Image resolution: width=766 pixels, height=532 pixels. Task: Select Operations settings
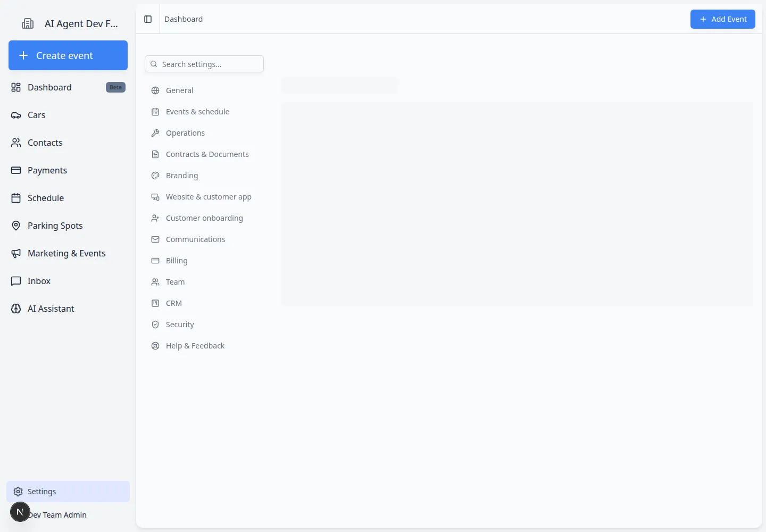pyautogui.click(x=204, y=133)
